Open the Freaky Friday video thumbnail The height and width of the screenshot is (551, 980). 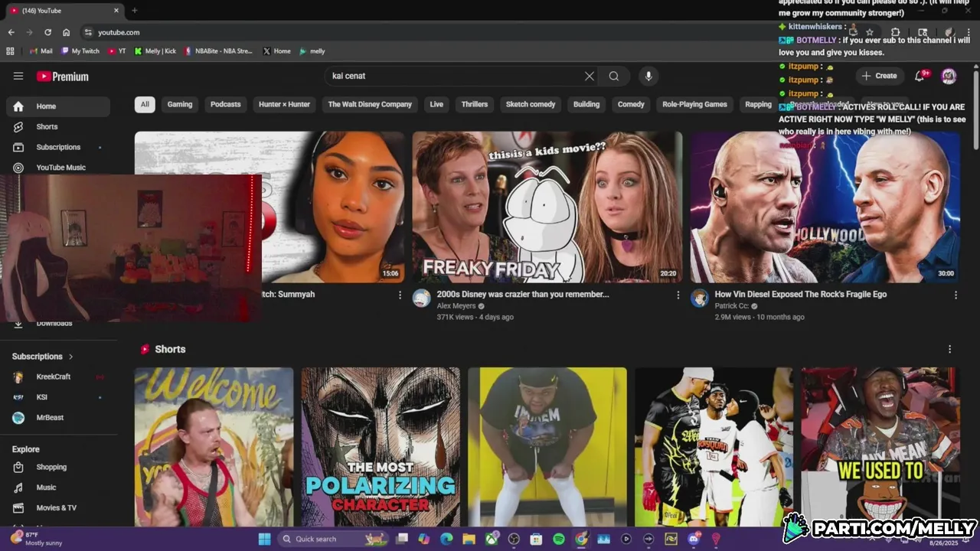[547, 207]
